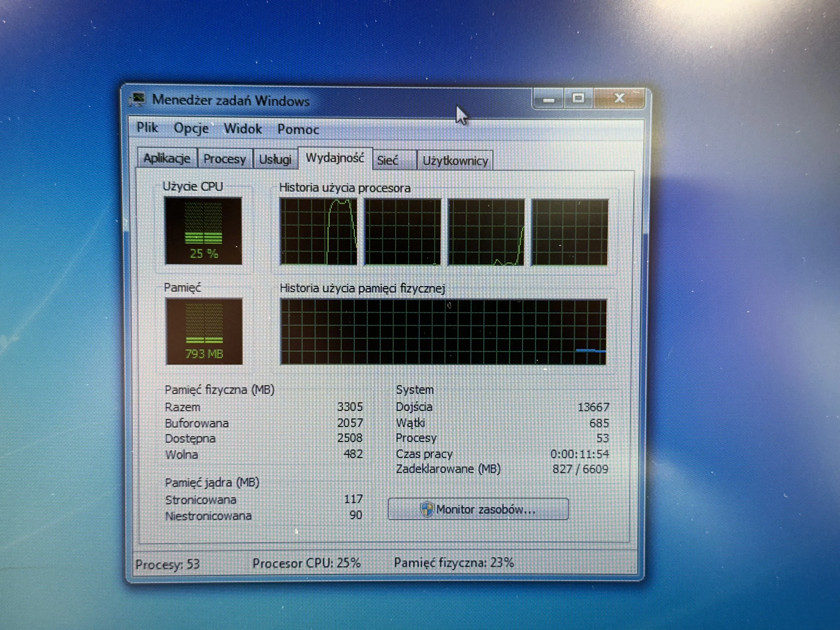Open the Plik menu

(x=147, y=127)
